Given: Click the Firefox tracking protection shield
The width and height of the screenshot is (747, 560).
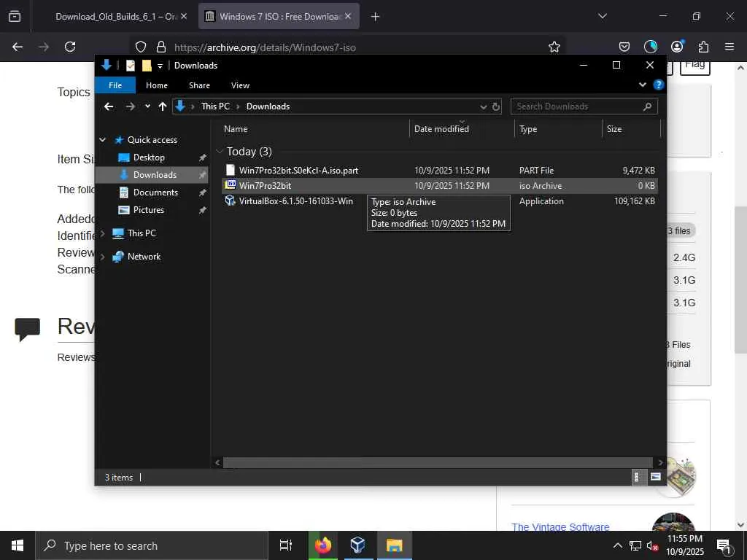Looking at the screenshot, I should click(x=141, y=47).
